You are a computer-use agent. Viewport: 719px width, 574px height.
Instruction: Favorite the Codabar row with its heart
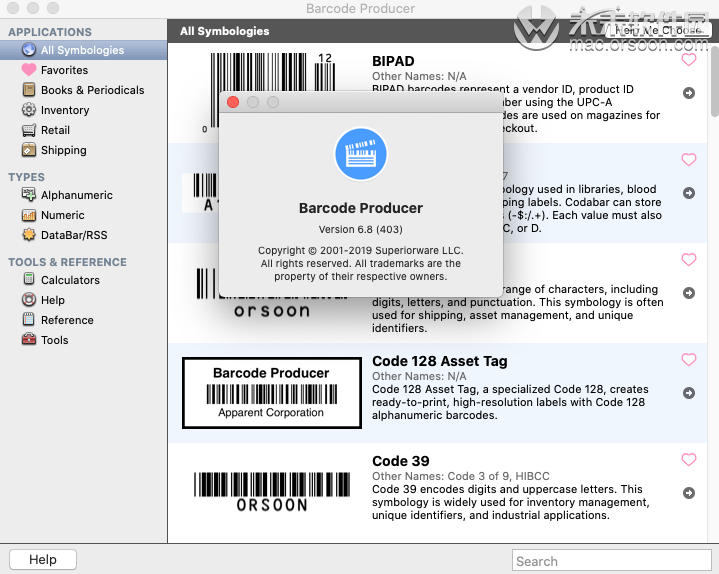pos(689,160)
